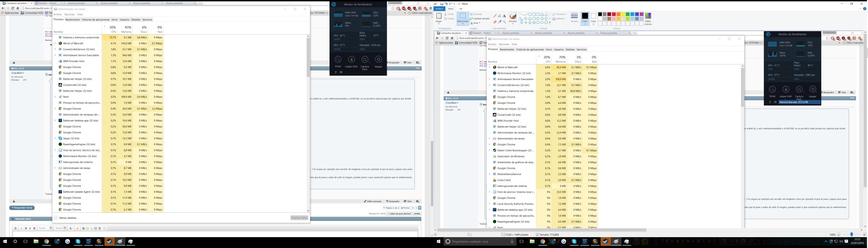Open Cambiar tamaño in Paint's ribbon
The width and height of the screenshot is (868, 248).
tap(480, 19)
